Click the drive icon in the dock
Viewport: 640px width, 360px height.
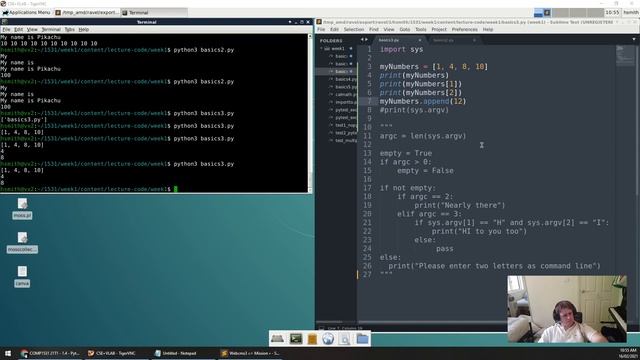tap(277, 338)
